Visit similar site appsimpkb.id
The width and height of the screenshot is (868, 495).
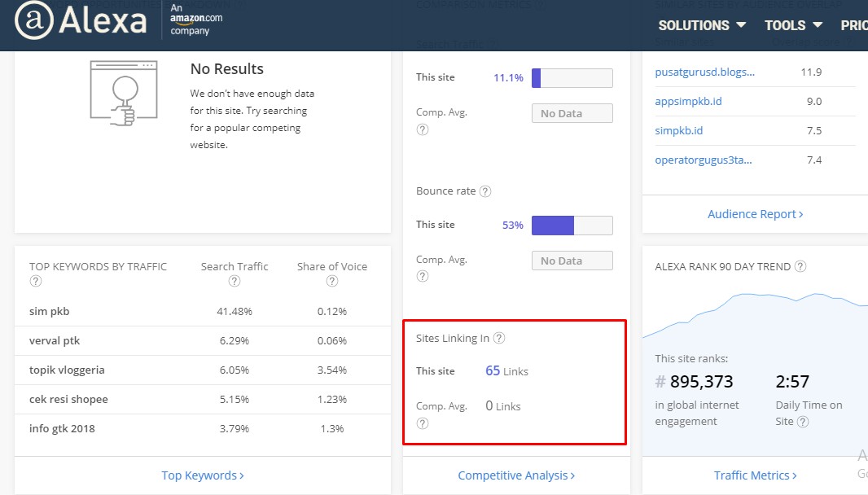(x=688, y=101)
